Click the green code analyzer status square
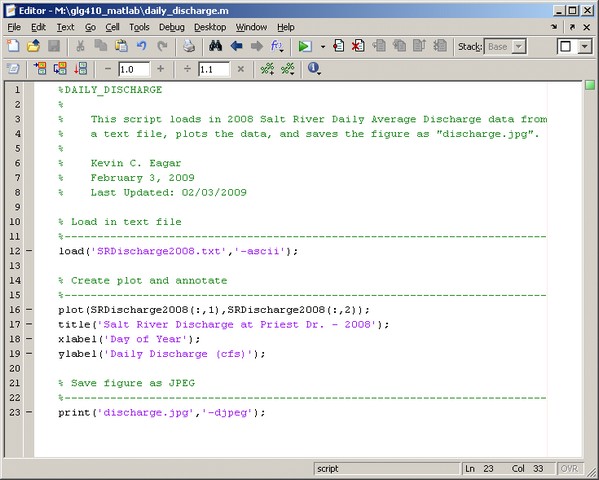Image resolution: width=599 pixels, height=480 pixels. [x=590, y=85]
